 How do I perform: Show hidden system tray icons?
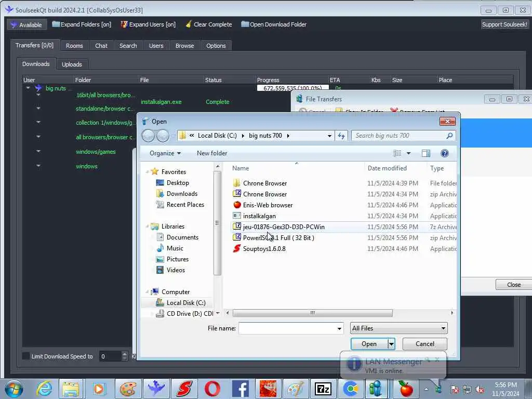(x=426, y=389)
